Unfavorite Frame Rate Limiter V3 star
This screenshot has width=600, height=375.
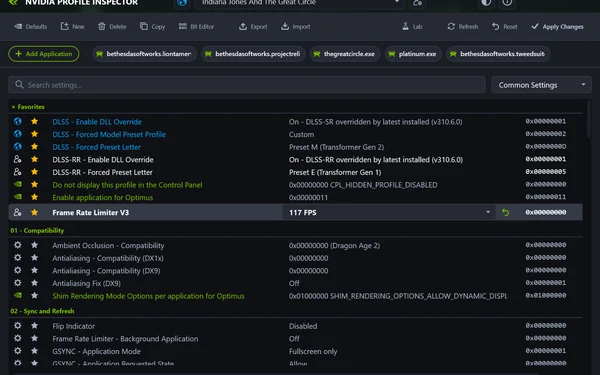[34, 212]
